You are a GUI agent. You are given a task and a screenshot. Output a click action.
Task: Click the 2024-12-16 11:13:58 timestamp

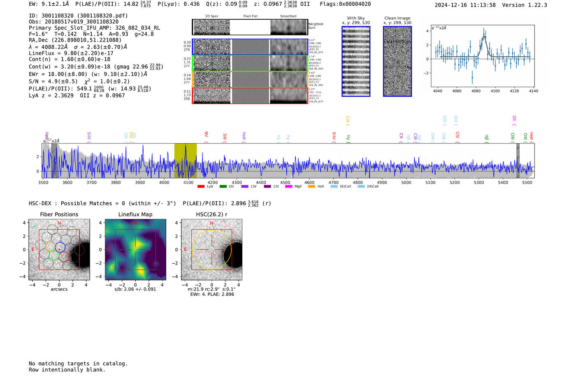pyautogui.click(x=465, y=5)
